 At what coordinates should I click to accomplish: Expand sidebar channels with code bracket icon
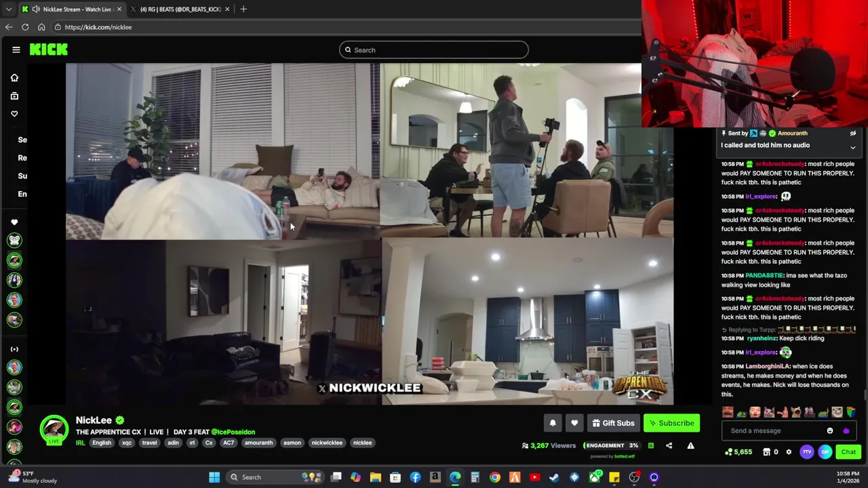pyautogui.click(x=14, y=349)
